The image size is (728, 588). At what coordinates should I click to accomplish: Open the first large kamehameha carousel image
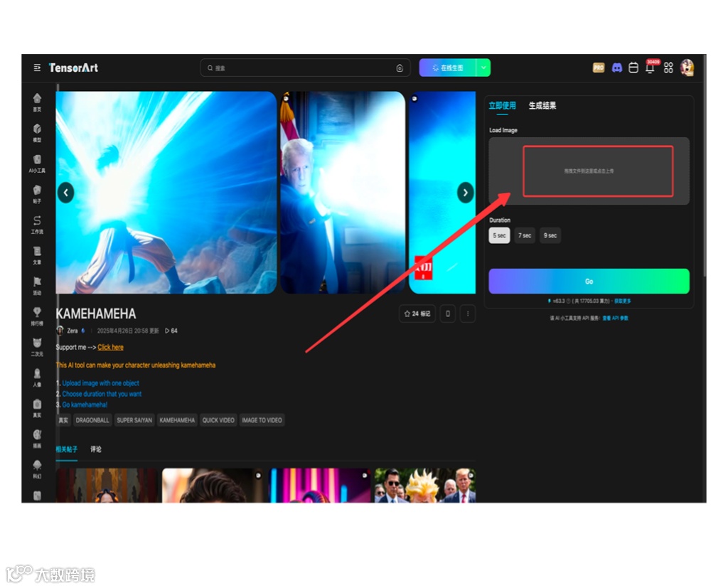click(166, 192)
